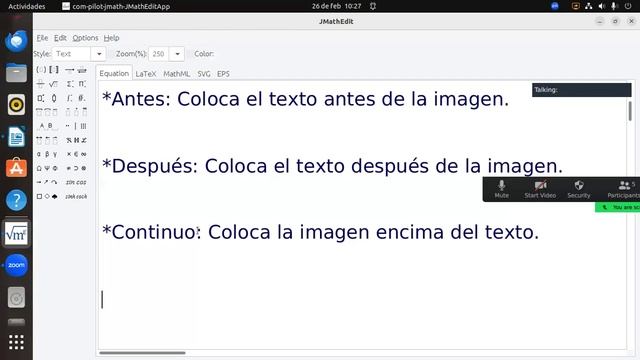The width and height of the screenshot is (640, 360).
Task: Switch to the SVG tab
Action: click(204, 74)
